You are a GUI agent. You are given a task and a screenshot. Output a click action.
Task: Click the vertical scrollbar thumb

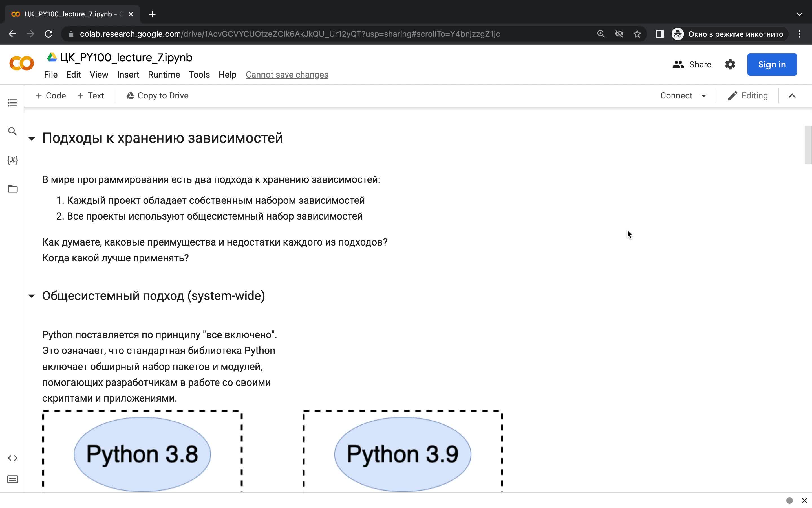point(808,145)
